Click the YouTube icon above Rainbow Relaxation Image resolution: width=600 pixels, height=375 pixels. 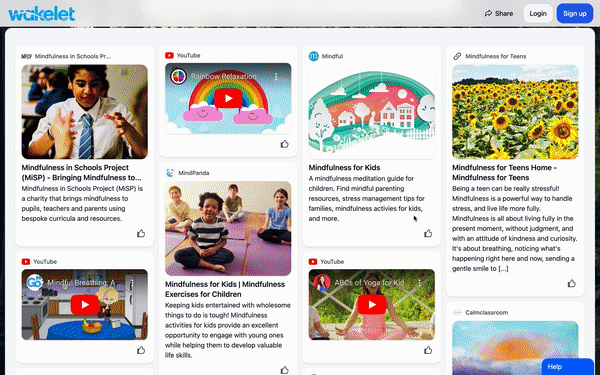pyautogui.click(x=170, y=55)
